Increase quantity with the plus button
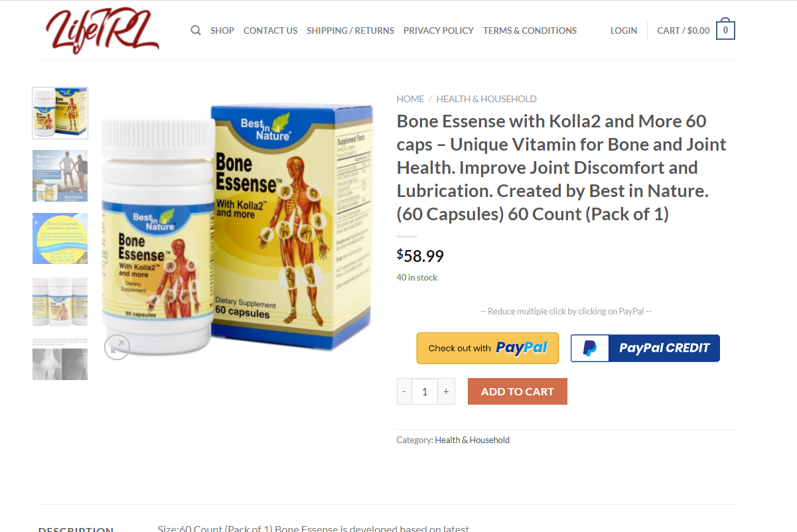The height and width of the screenshot is (532, 797). pyautogui.click(x=446, y=391)
